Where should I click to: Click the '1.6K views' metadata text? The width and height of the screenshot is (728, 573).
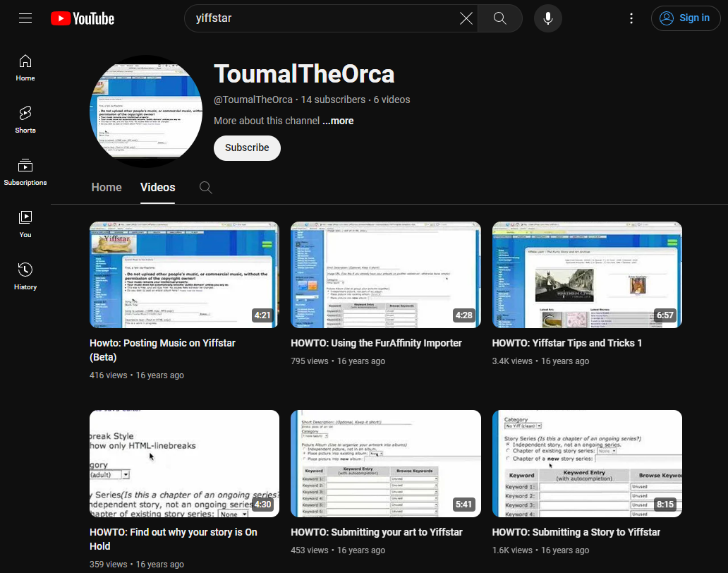[512, 550]
